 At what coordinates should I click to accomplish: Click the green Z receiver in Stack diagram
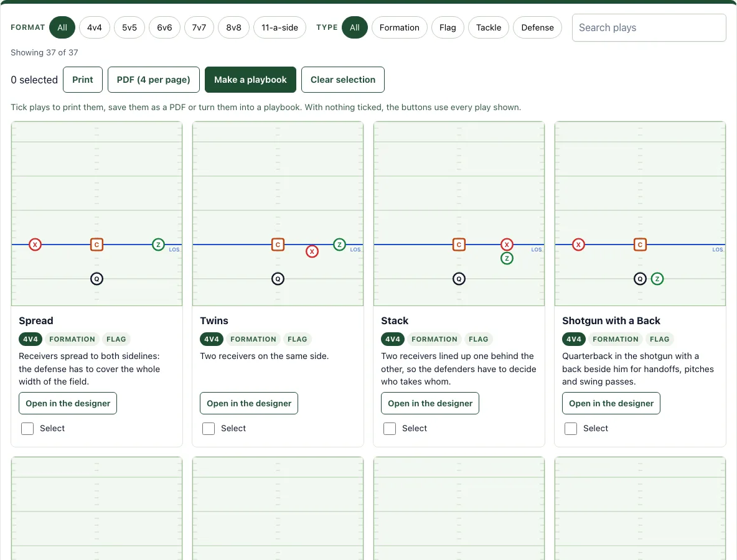coord(507,258)
